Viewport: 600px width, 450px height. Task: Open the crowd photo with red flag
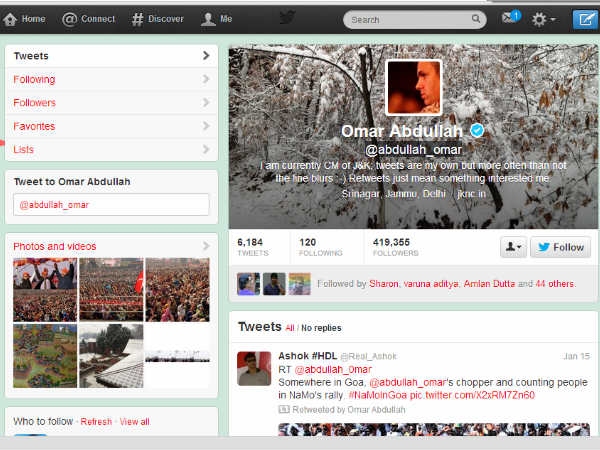[111, 290]
